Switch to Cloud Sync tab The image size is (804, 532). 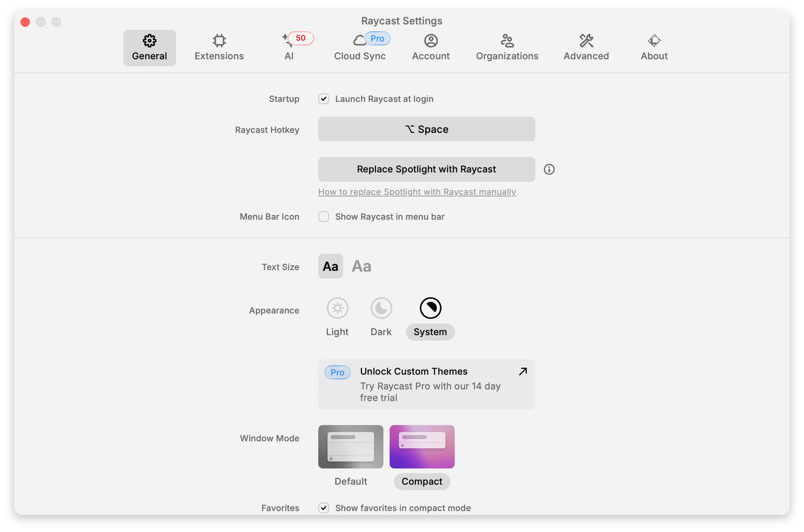point(360,48)
